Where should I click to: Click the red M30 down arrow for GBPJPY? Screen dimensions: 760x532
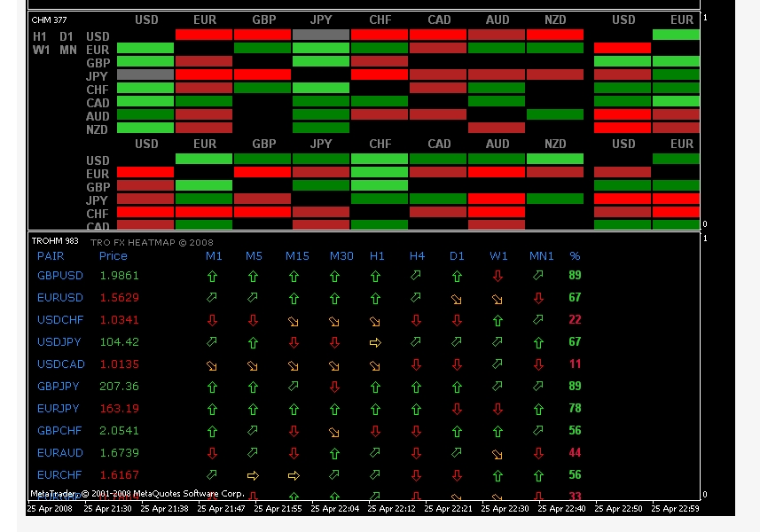click(334, 387)
